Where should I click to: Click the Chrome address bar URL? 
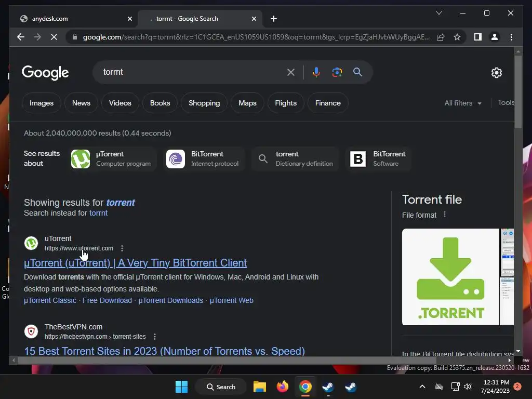(x=256, y=37)
